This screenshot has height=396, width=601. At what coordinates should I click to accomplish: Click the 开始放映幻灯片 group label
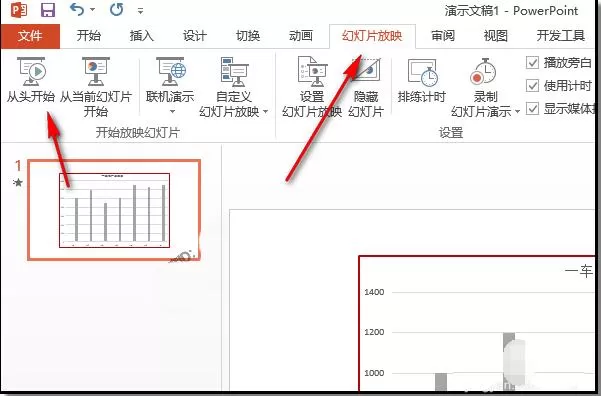pyautogui.click(x=138, y=133)
